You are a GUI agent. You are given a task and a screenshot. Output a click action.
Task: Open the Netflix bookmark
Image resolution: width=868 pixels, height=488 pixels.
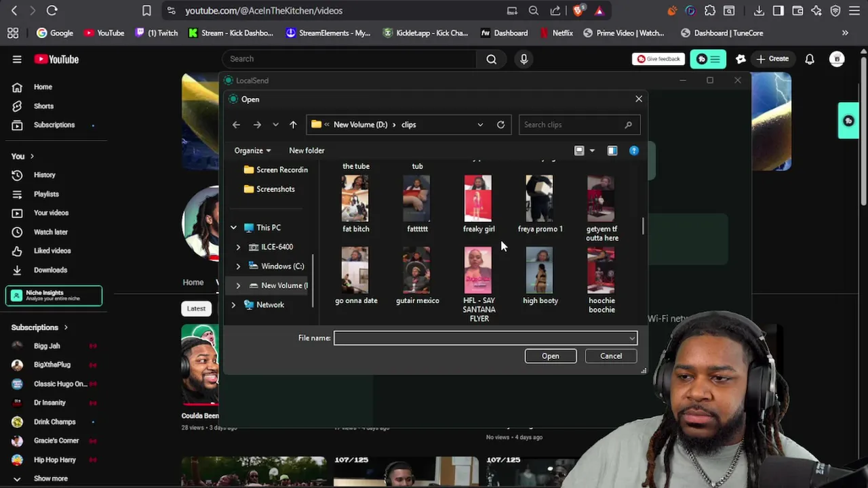point(556,33)
